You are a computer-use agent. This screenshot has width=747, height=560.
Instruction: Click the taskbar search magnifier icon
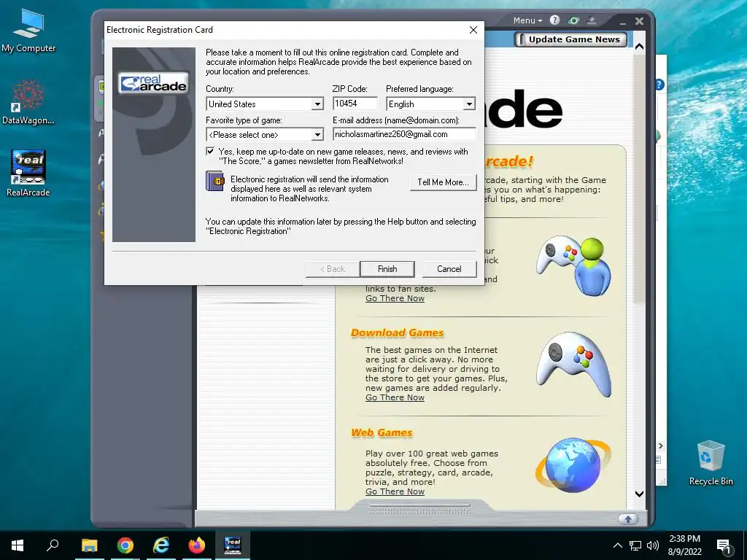(x=53, y=545)
